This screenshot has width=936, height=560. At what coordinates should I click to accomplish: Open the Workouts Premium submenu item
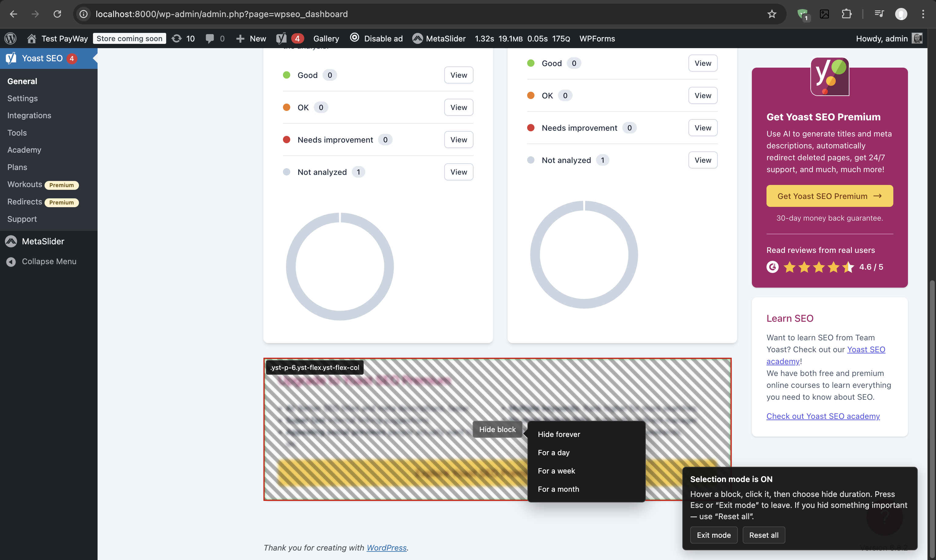pyautogui.click(x=43, y=185)
